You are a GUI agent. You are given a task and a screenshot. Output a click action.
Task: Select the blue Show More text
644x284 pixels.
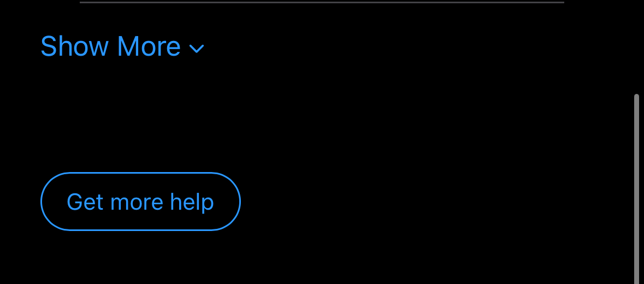(110, 47)
